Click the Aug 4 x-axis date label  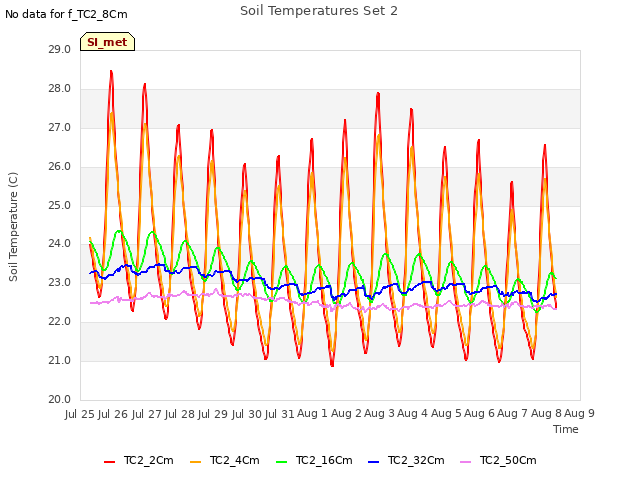[x=412, y=414]
